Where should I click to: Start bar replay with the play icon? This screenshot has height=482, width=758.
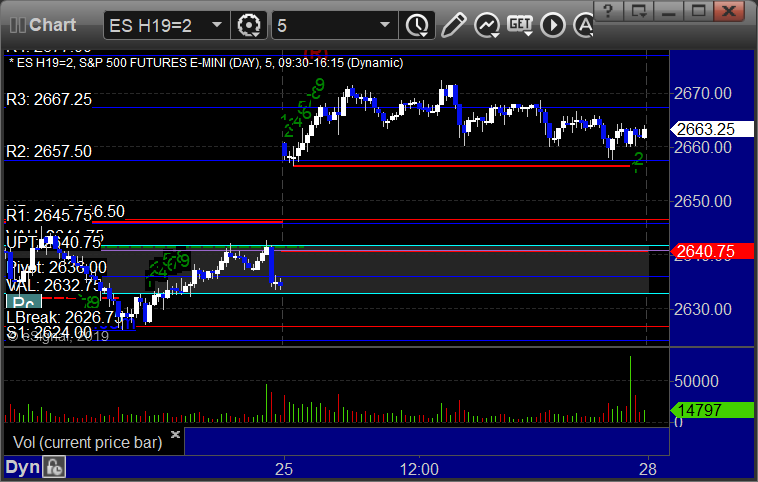pyautogui.click(x=553, y=25)
